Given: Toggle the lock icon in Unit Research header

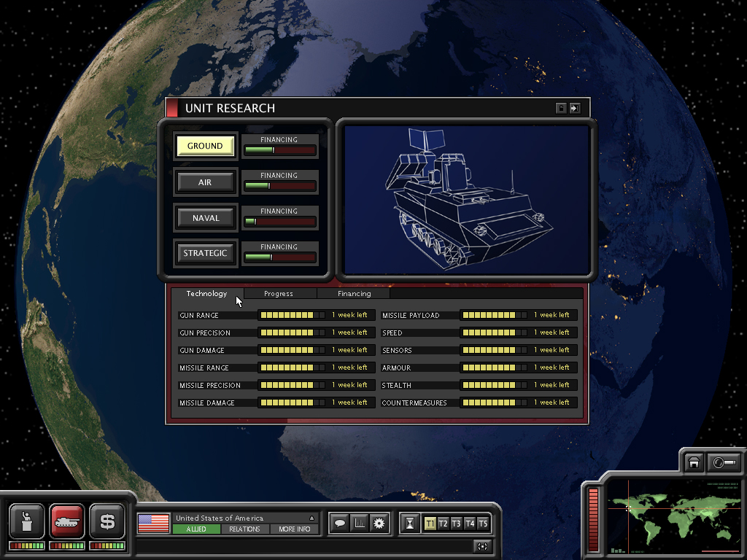Looking at the screenshot, I should (560, 108).
